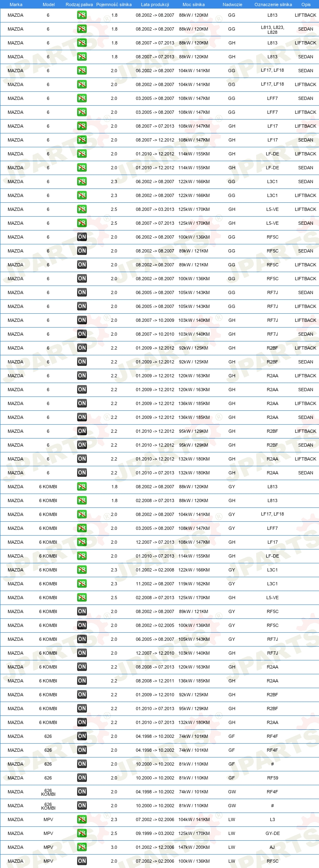Click the Nadwozie column header
Image resolution: width=319 pixels, height=868 pixels.
[x=233, y=4]
